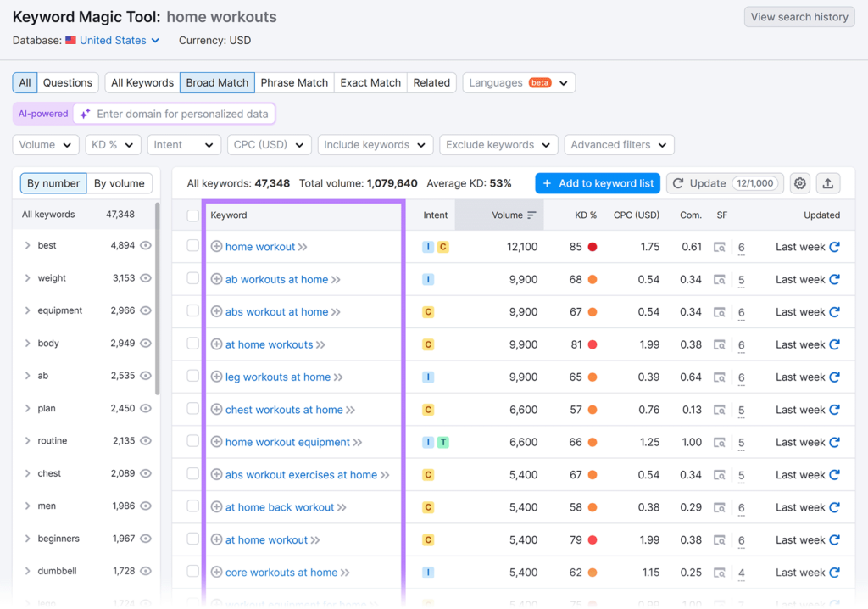The height and width of the screenshot is (609, 868).
Task: Click the orange KD dot for ab workouts at home
Action: click(x=593, y=279)
